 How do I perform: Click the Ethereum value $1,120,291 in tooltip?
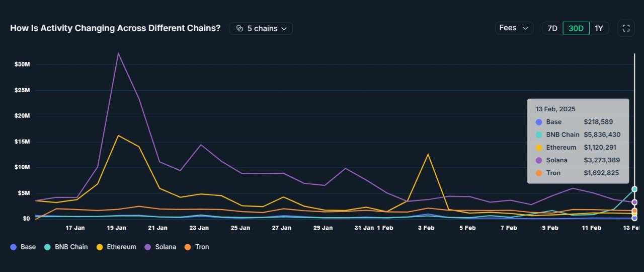[600, 148]
